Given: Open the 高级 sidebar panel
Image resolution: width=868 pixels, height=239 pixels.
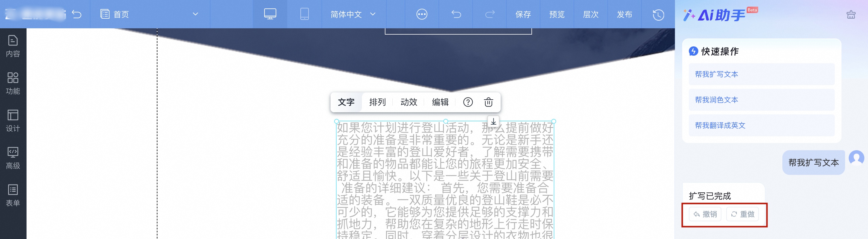Looking at the screenshot, I should click(x=13, y=158).
